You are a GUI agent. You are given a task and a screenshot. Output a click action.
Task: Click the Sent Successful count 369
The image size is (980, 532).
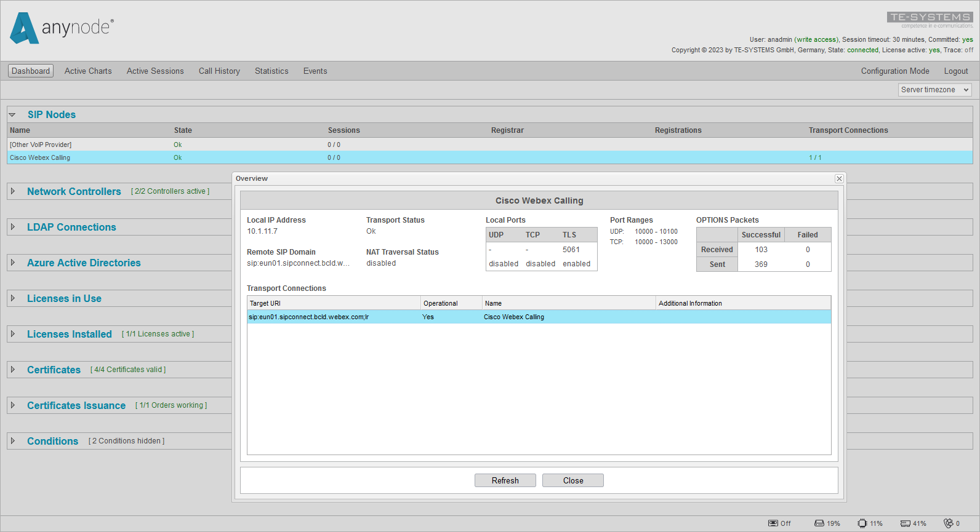(761, 264)
